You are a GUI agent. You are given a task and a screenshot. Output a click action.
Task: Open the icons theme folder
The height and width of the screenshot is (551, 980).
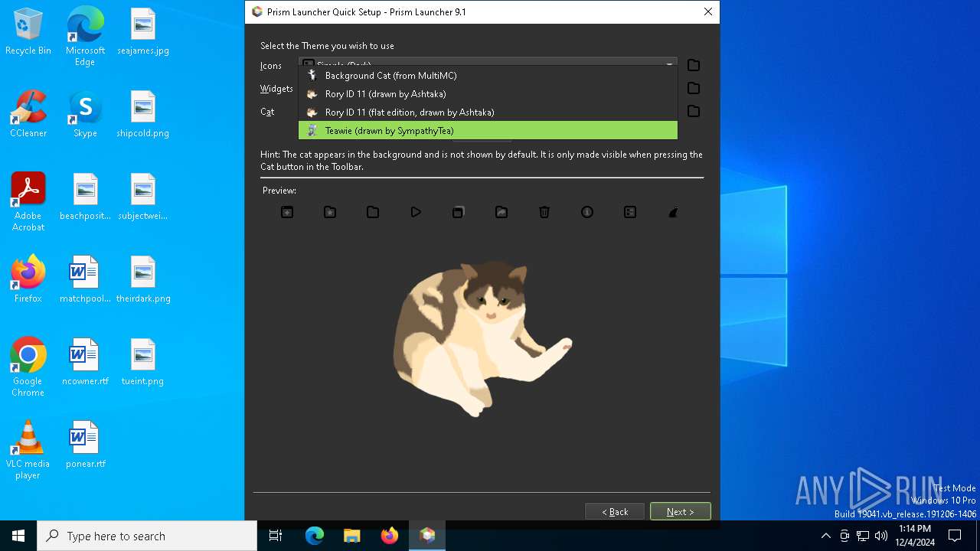[694, 65]
